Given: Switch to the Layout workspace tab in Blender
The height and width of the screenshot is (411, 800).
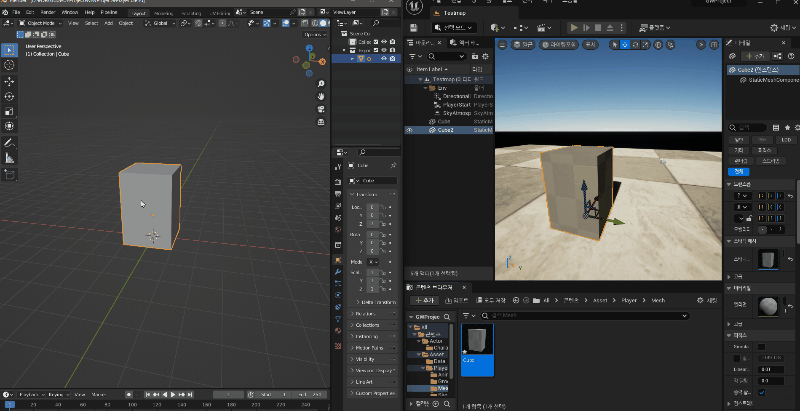Looking at the screenshot, I should coord(138,13).
